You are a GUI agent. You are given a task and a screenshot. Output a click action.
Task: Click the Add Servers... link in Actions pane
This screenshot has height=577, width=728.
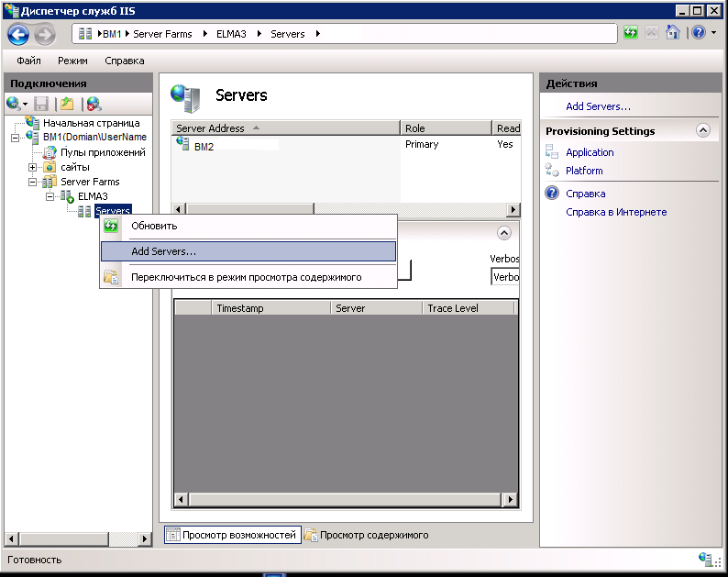598,106
